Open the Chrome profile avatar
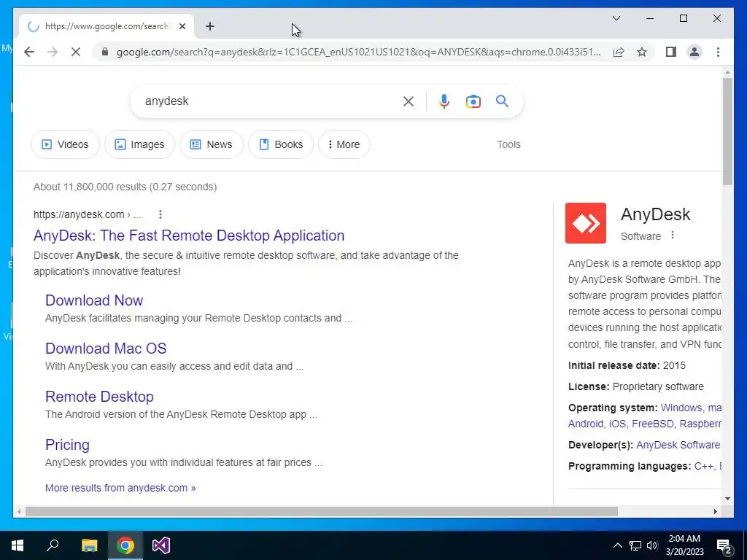The height and width of the screenshot is (560, 747). pos(694,52)
